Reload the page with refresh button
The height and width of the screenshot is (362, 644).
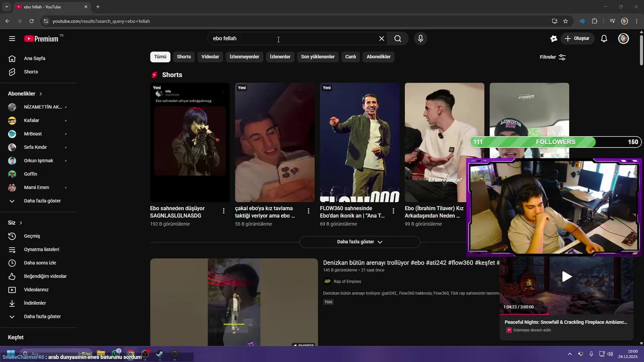(x=31, y=21)
